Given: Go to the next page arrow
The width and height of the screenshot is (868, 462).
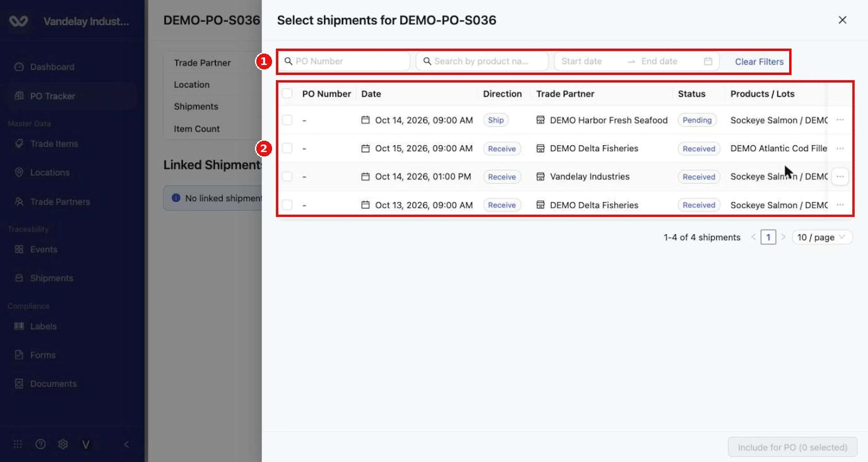Looking at the screenshot, I should tap(783, 237).
